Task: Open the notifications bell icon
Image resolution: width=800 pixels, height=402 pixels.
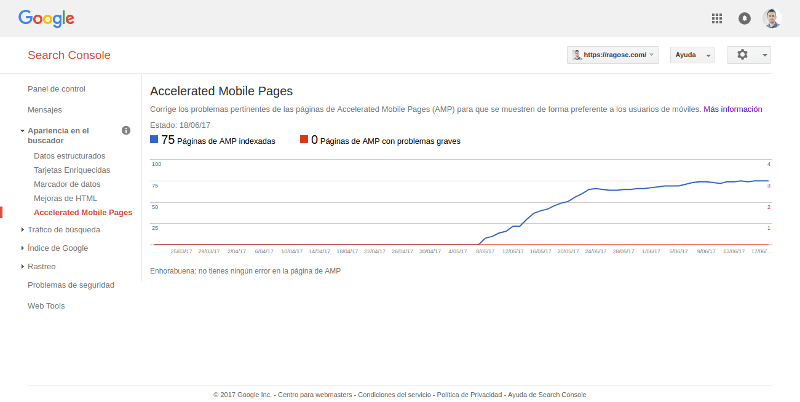Action: pyautogui.click(x=744, y=18)
